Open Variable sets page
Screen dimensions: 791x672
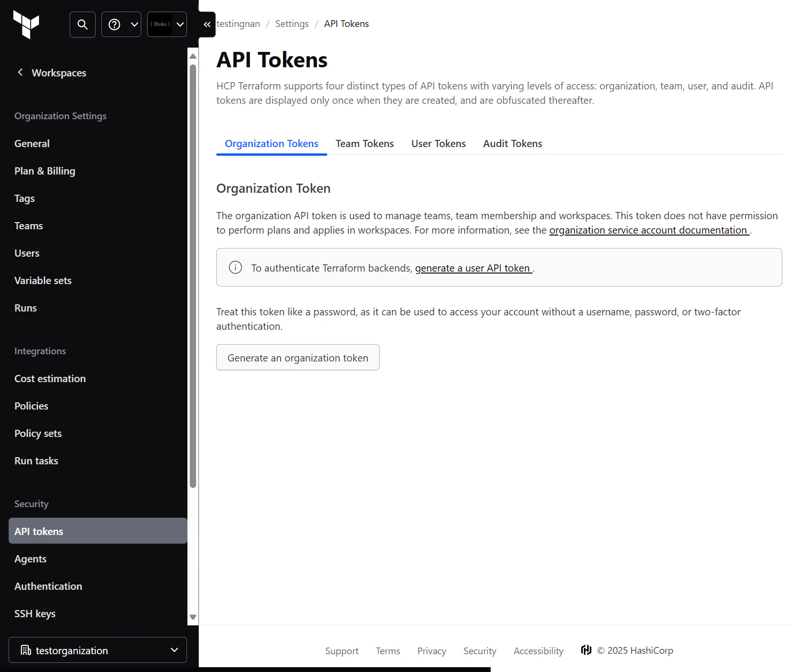click(43, 280)
